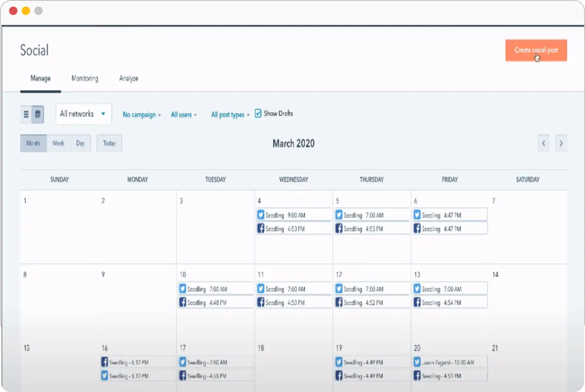Jump to Today in calendar

[x=109, y=143]
